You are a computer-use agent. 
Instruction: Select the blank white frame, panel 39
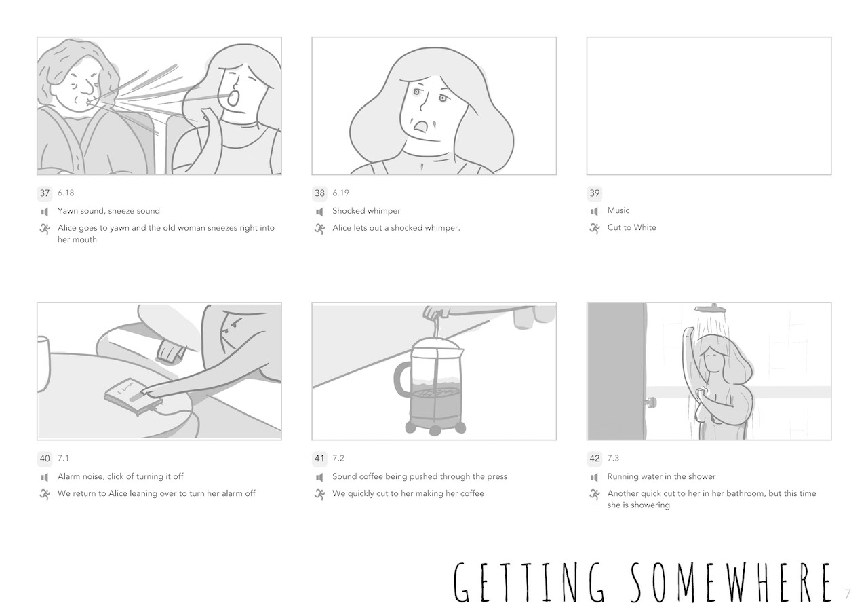tap(709, 106)
